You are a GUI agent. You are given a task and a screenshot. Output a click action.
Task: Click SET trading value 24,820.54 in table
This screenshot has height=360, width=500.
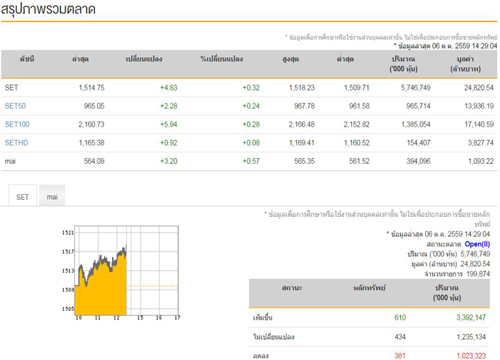[x=479, y=88]
